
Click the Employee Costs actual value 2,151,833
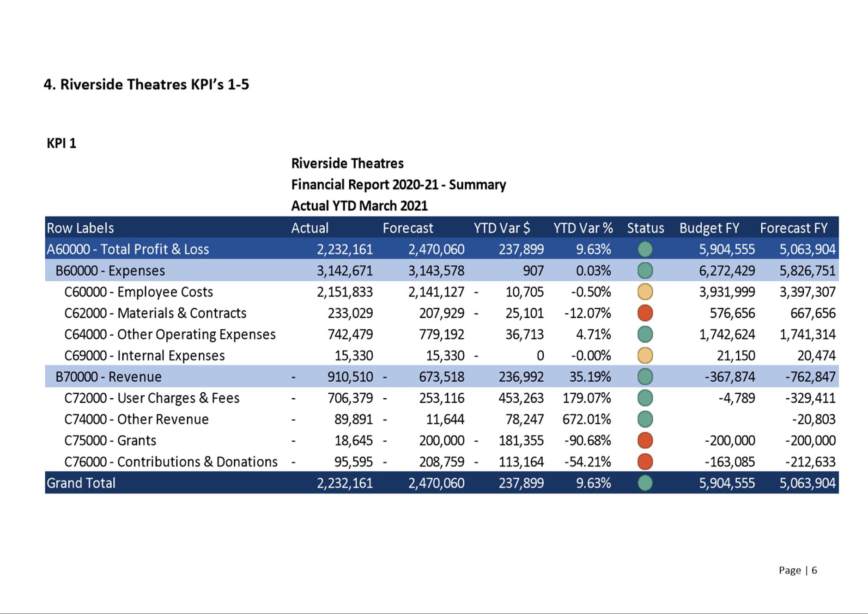[345, 292]
